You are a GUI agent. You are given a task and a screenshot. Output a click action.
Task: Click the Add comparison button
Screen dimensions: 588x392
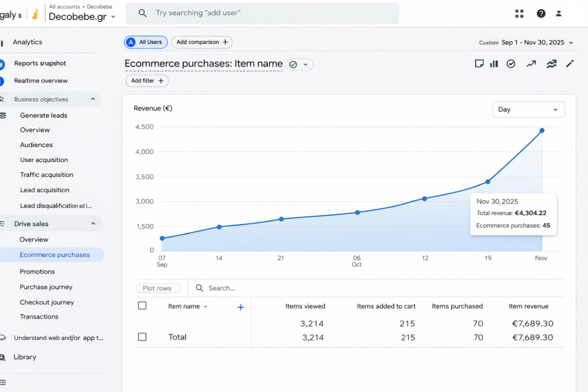[x=202, y=42]
